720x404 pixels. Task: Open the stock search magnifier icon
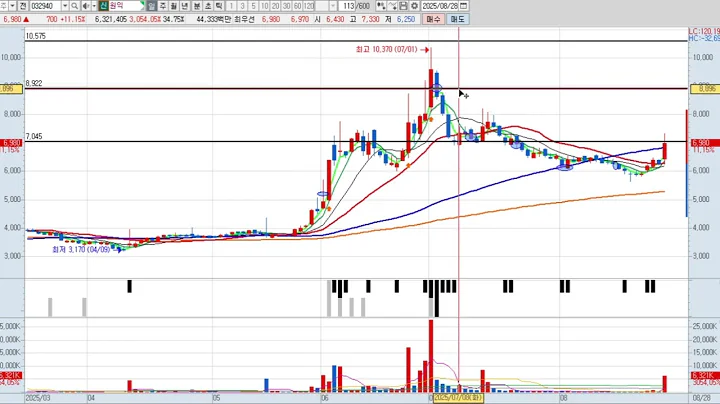[x=74, y=6]
